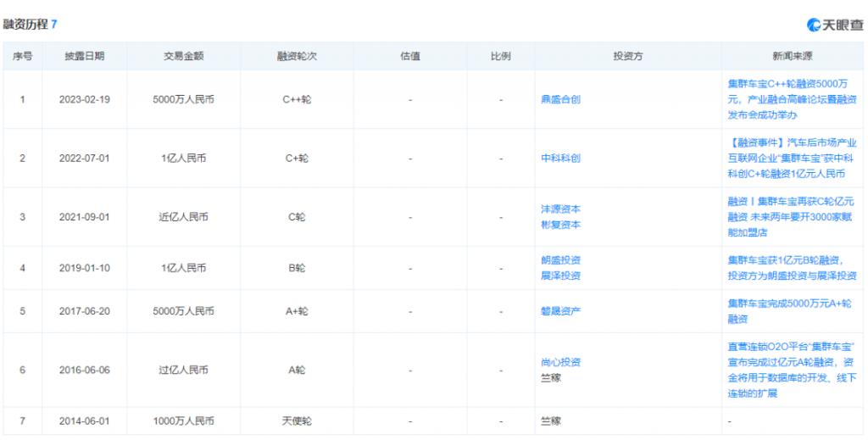Open investor link 鼎盛合创
868x440 pixels.
[560, 99]
